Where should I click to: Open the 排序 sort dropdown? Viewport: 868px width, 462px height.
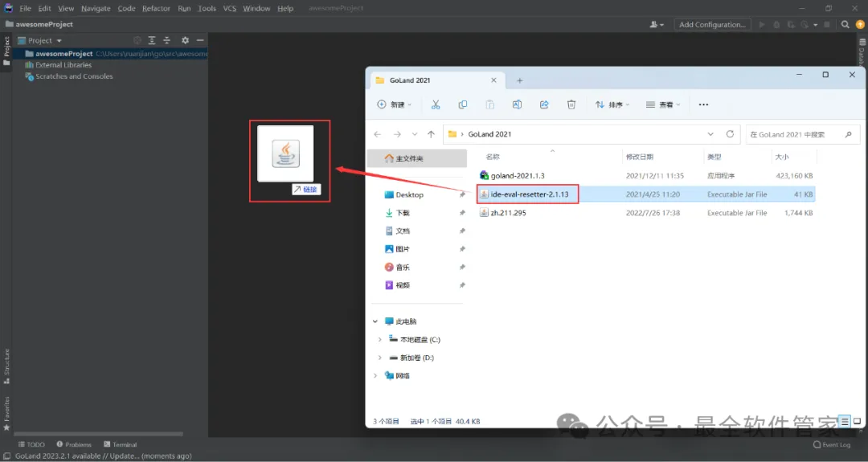coord(612,104)
